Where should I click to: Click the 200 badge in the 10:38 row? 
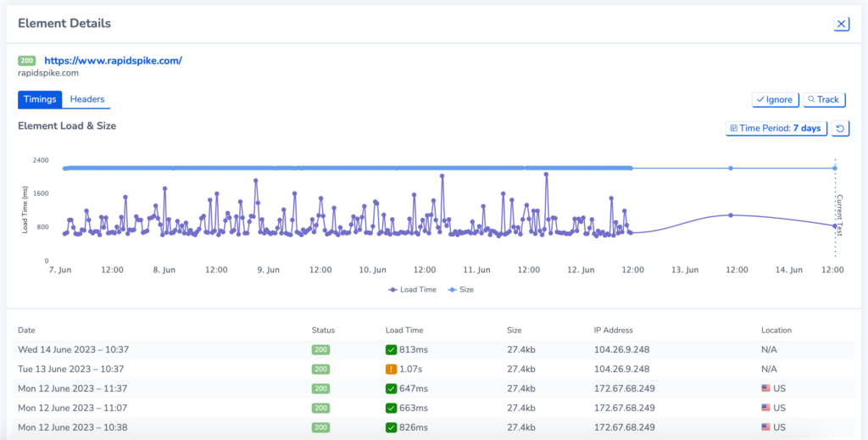pyautogui.click(x=320, y=427)
